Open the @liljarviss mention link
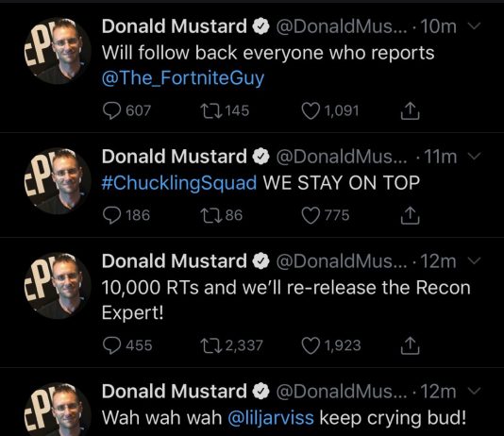The height and width of the screenshot is (436, 504). [x=271, y=418]
